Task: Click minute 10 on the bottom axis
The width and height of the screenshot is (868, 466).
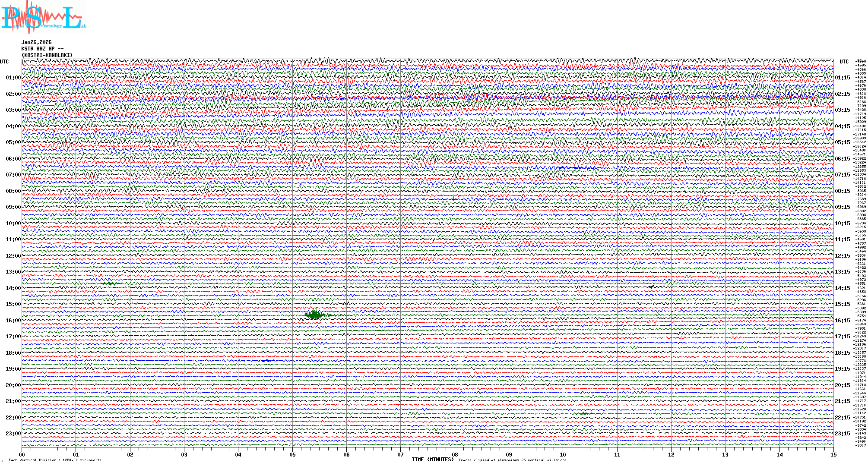Action: click(563, 454)
